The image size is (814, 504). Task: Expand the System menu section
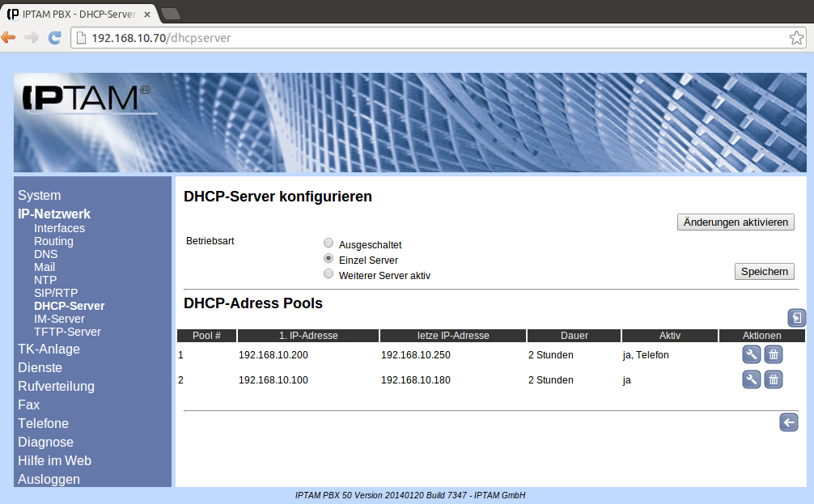39,195
